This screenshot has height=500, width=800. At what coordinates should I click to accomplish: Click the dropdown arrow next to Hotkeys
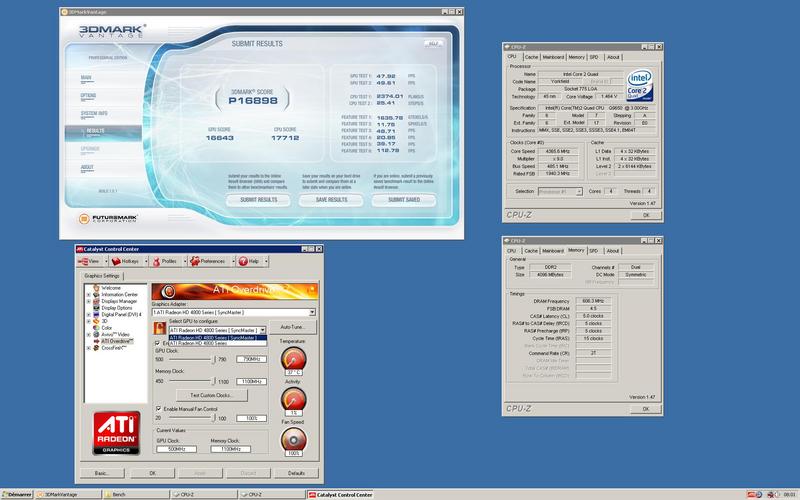click(146, 261)
